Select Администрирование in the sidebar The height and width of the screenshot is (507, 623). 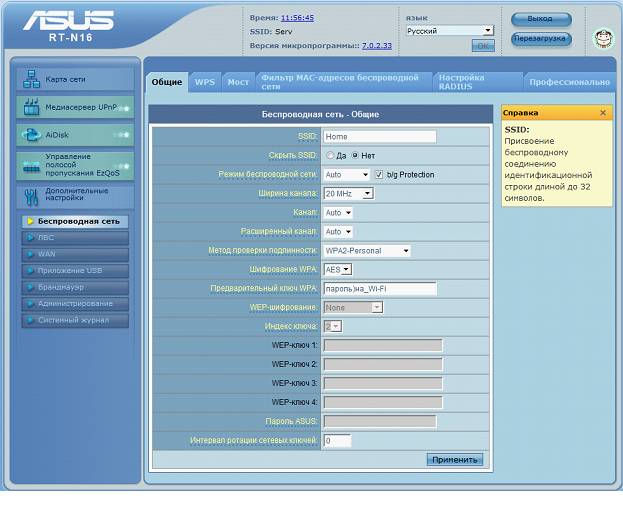[75, 304]
